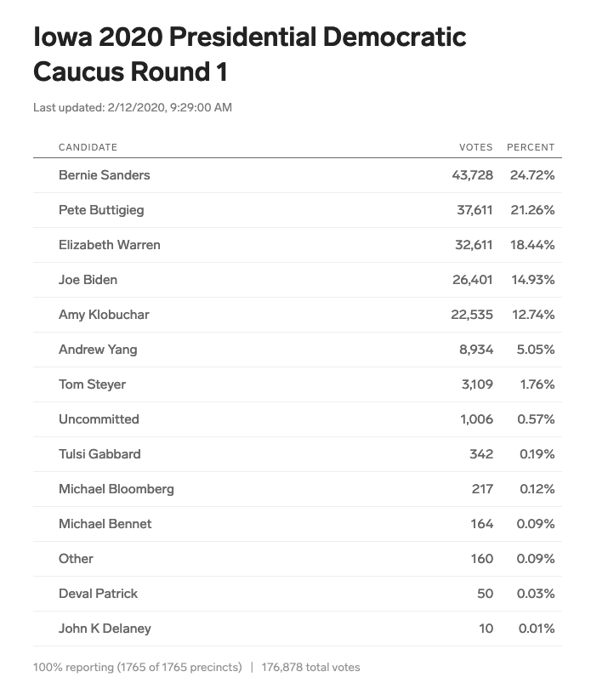Click Andrew Yang's name
This screenshot has height=700, width=591.
pyautogui.click(x=97, y=350)
